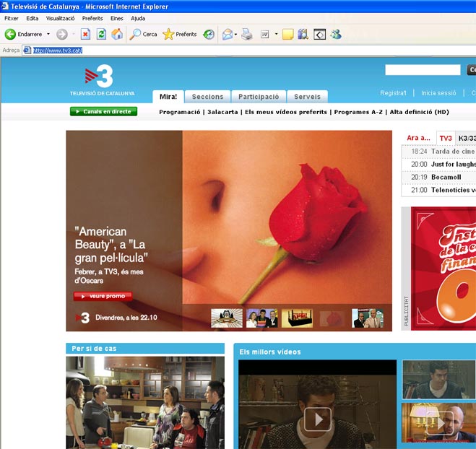
Task: Go back with the Endarrere arrow
Action: coord(23,34)
